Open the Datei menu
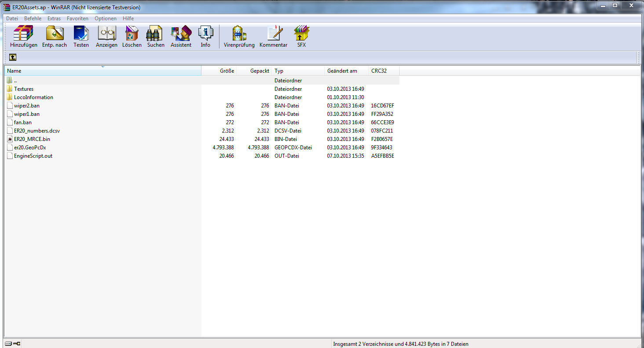Screen dimensions: 644x348 tap(12, 19)
